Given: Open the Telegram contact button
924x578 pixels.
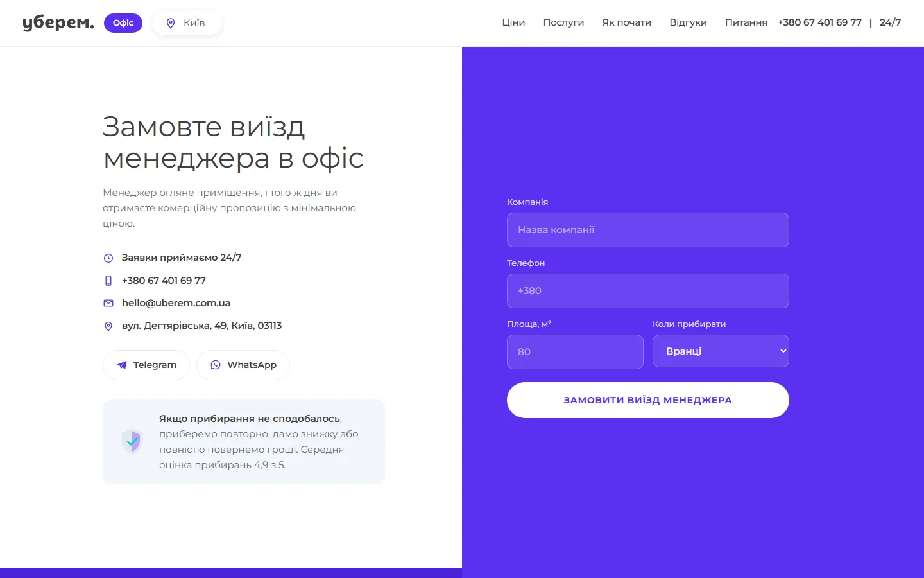Looking at the screenshot, I should click(x=146, y=365).
